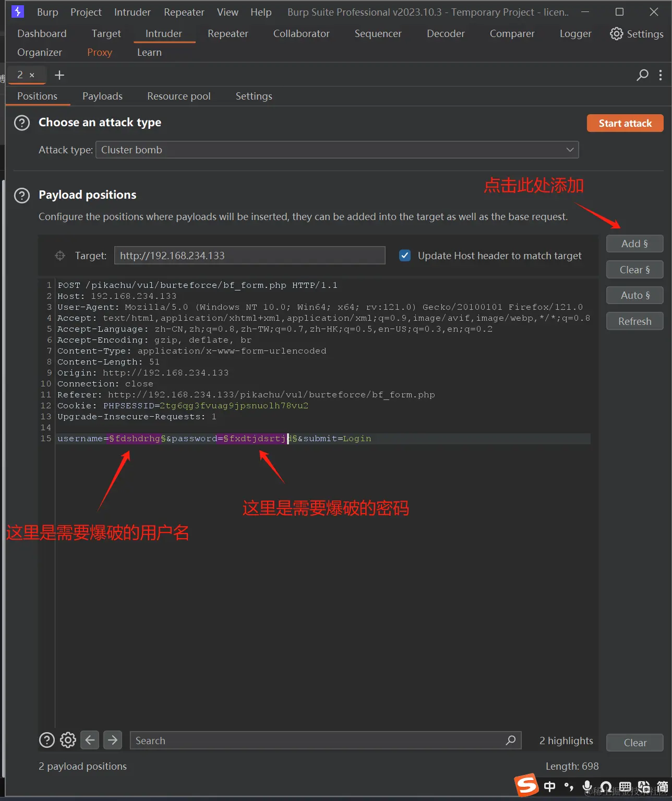Open the Sogou soft keyboard icon

[625, 787]
